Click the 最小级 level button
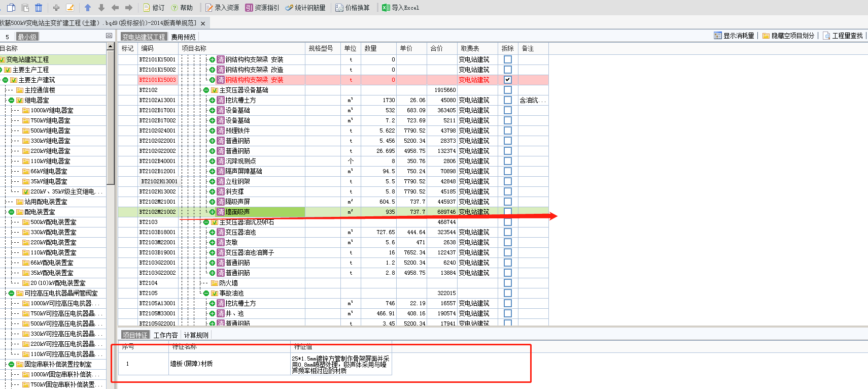Viewport: 868px width, 389px height. tap(27, 37)
